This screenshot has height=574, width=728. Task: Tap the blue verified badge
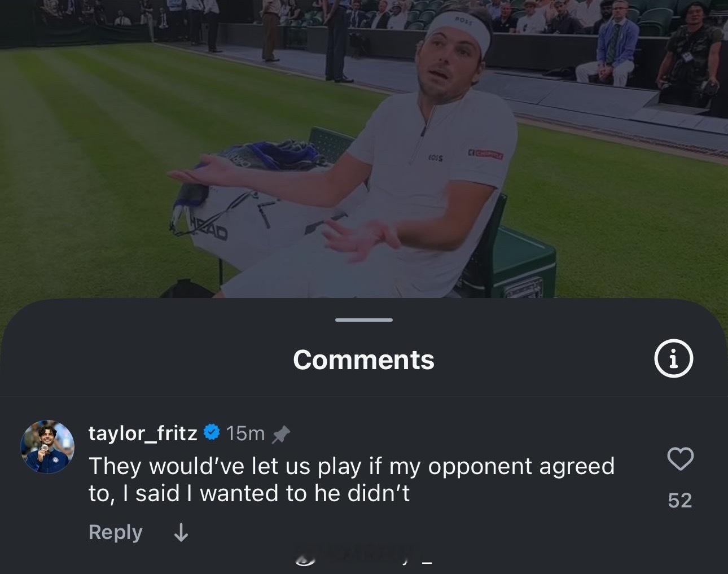(211, 433)
